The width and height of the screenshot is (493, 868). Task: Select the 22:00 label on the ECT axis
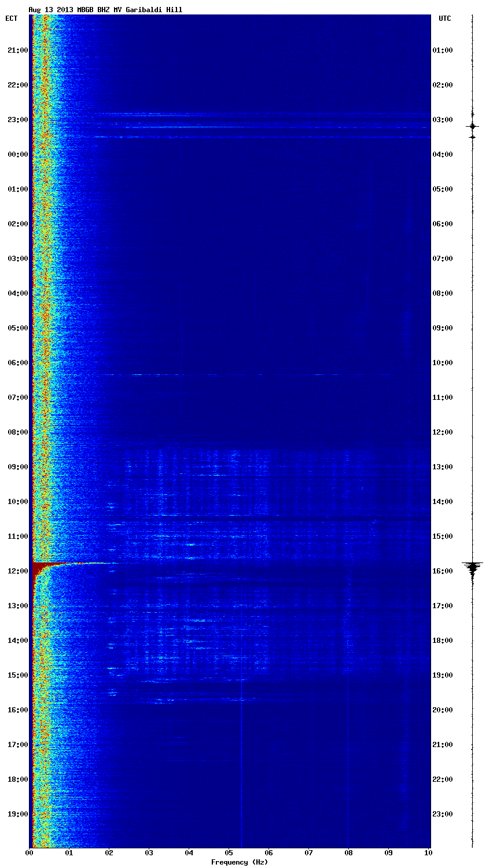(x=17, y=85)
